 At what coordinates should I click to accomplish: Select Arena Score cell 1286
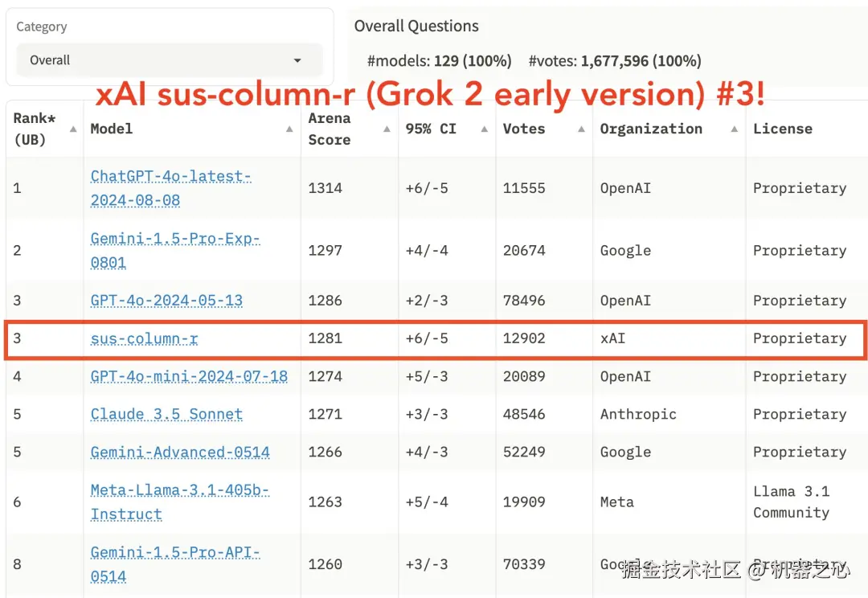(325, 301)
